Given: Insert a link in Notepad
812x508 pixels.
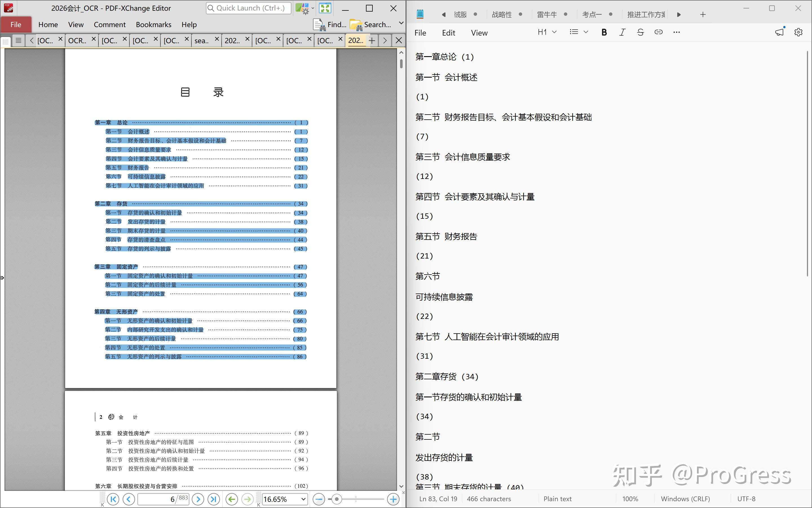Looking at the screenshot, I should (658, 32).
